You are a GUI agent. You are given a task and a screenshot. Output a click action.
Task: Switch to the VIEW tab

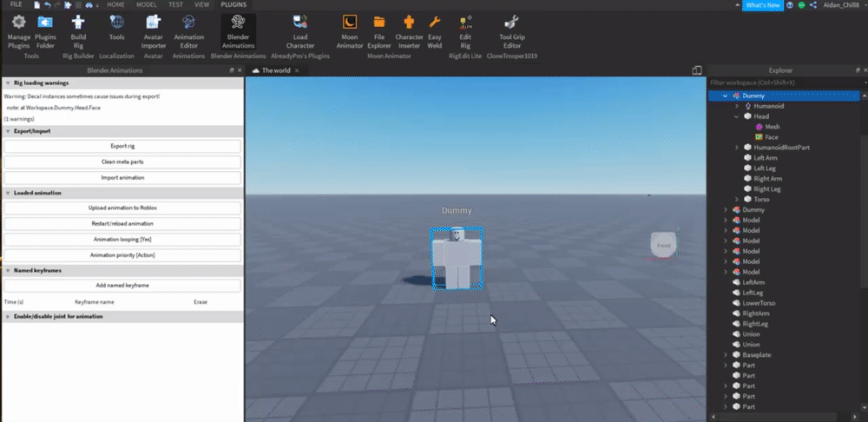(202, 4)
